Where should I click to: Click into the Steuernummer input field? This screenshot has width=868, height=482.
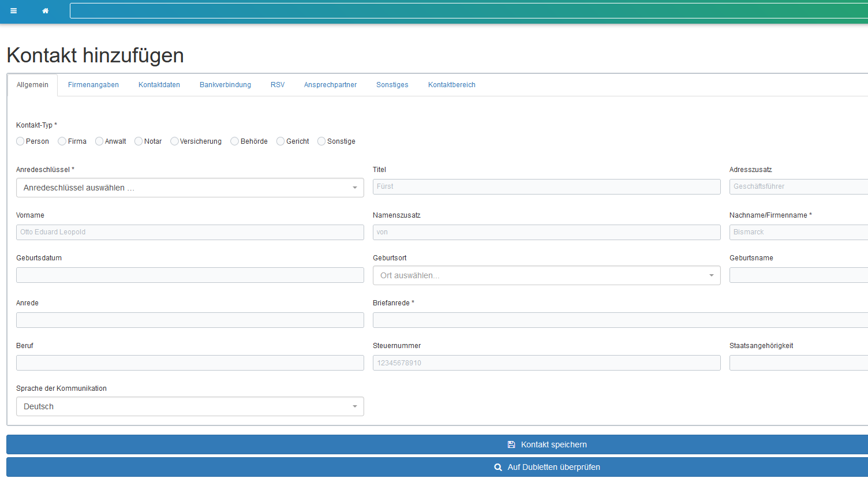[547, 363]
